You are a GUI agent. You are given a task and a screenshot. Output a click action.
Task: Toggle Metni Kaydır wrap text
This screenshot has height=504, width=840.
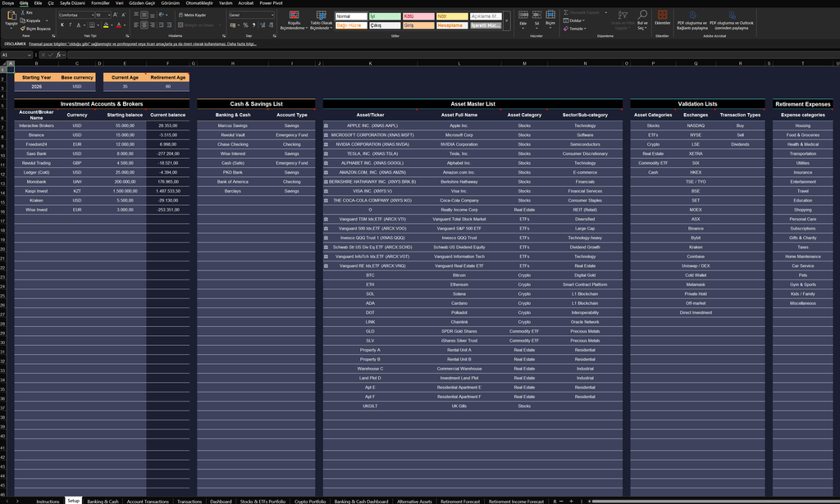click(x=192, y=15)
